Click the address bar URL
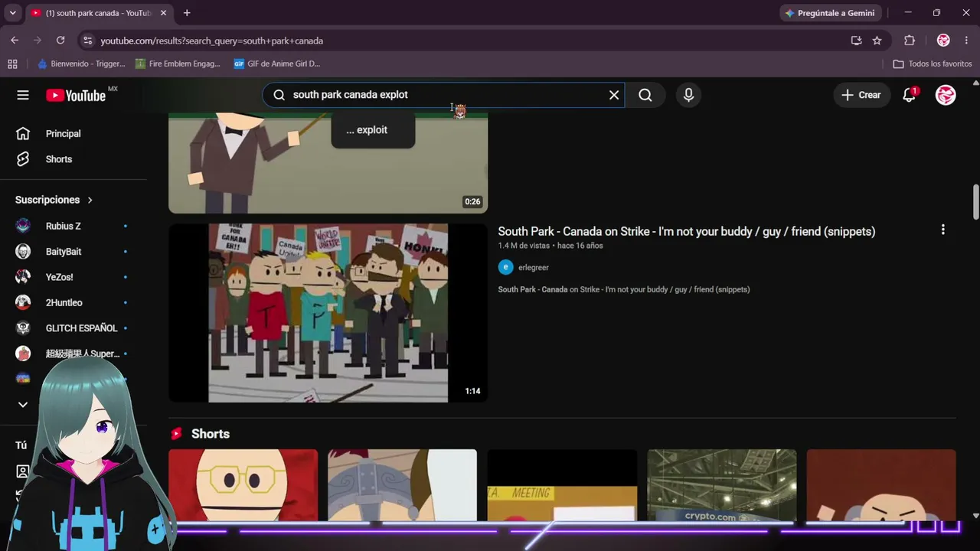Screen dimensions: 980x551 pos(211,41)
